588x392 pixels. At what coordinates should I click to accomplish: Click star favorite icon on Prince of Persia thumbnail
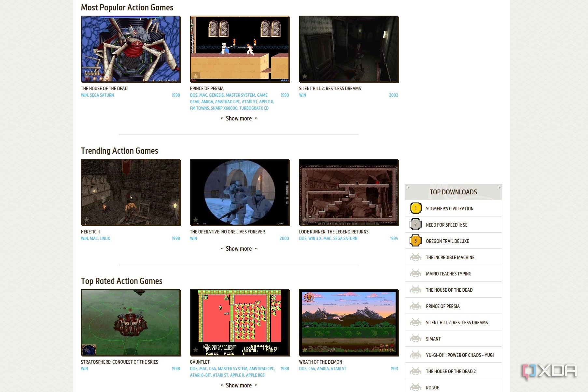196,77
